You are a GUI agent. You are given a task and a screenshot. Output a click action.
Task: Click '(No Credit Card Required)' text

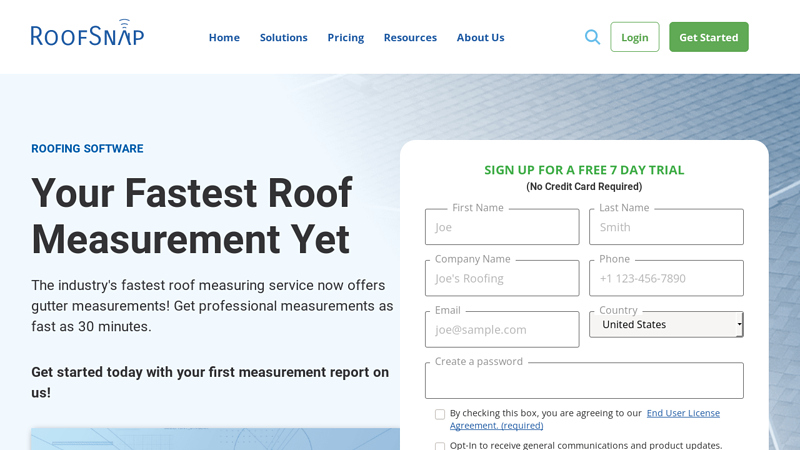[584, 187]
